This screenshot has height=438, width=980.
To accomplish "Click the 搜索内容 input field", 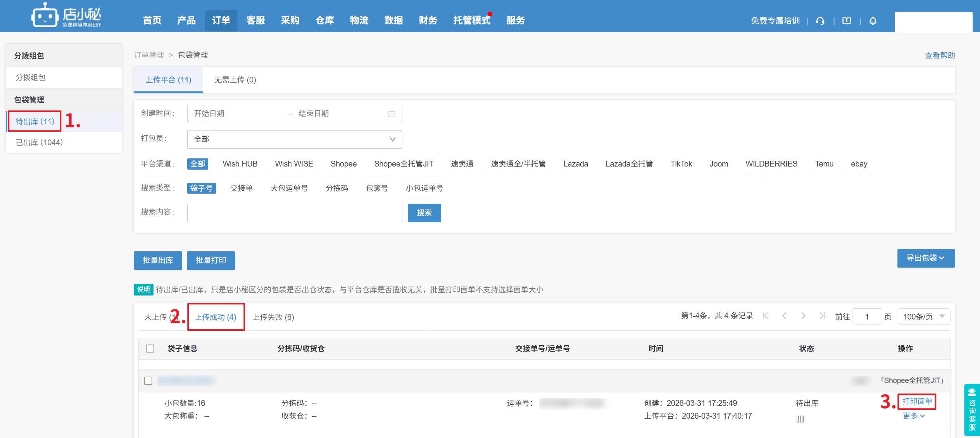I will coord(294,213).
